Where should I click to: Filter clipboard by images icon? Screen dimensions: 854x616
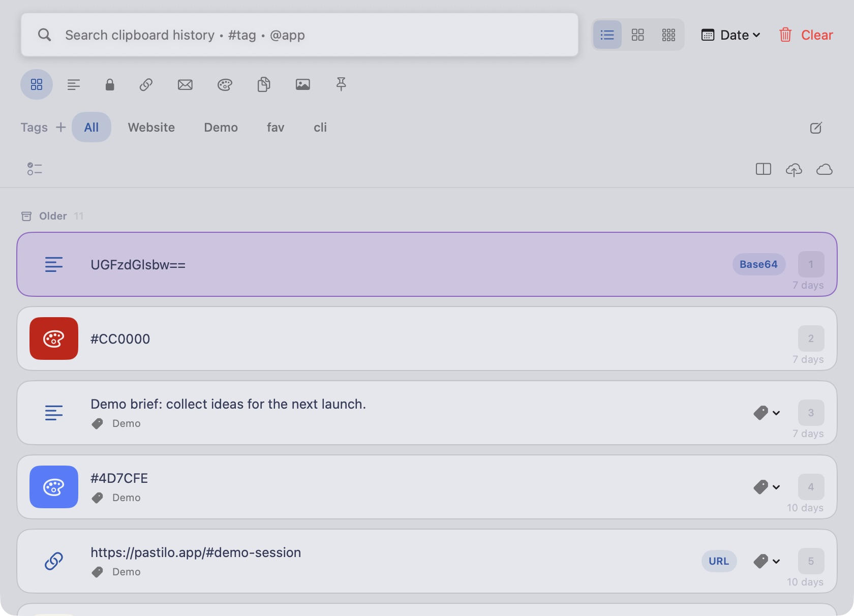coord(303,84)
